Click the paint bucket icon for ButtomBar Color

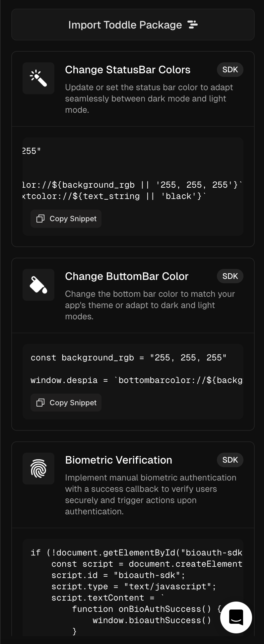point(38,285)
